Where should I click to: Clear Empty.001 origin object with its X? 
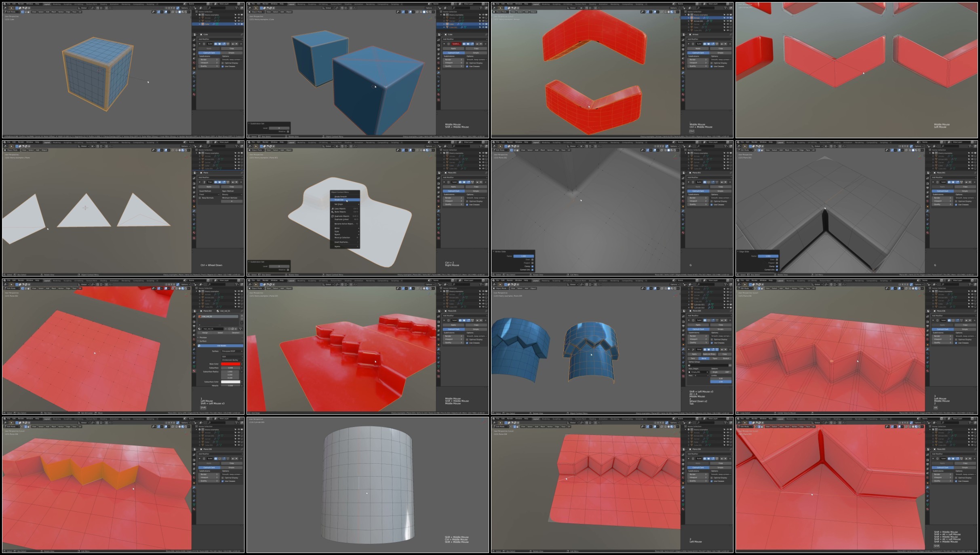pyautogui.click(x=707, y=372)
